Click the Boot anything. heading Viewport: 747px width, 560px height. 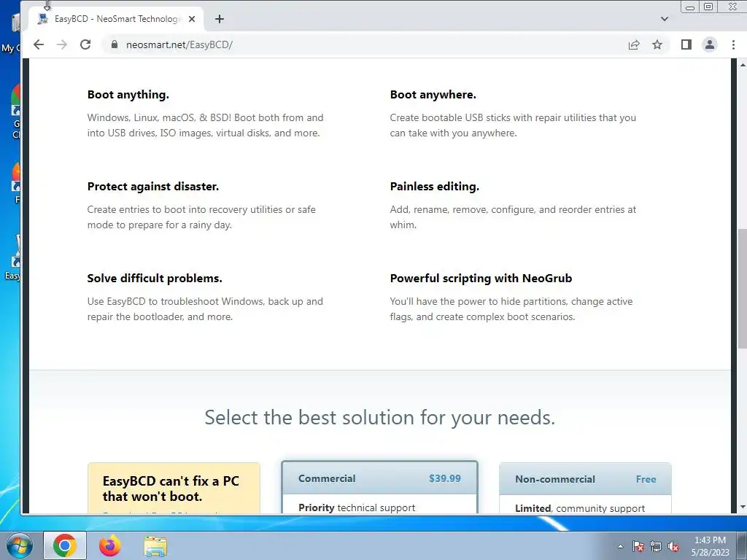click(128, 94)
